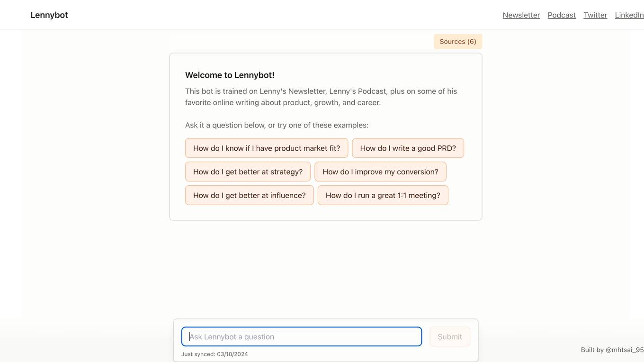This screenshot has width=644, height=362.
Task: Ask how to know product market fit
Action: coord(267,148)
